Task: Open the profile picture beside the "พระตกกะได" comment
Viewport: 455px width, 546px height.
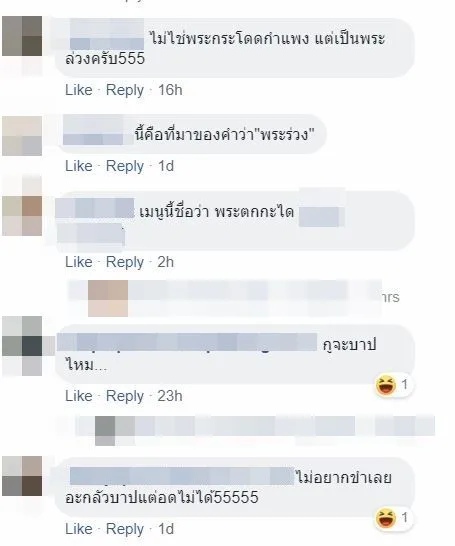Action: click(22, 216)
